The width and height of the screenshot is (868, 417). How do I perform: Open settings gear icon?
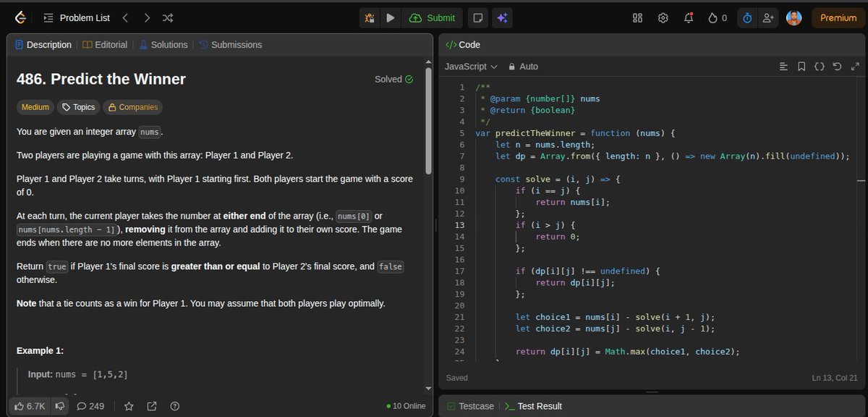coord(663,18)
